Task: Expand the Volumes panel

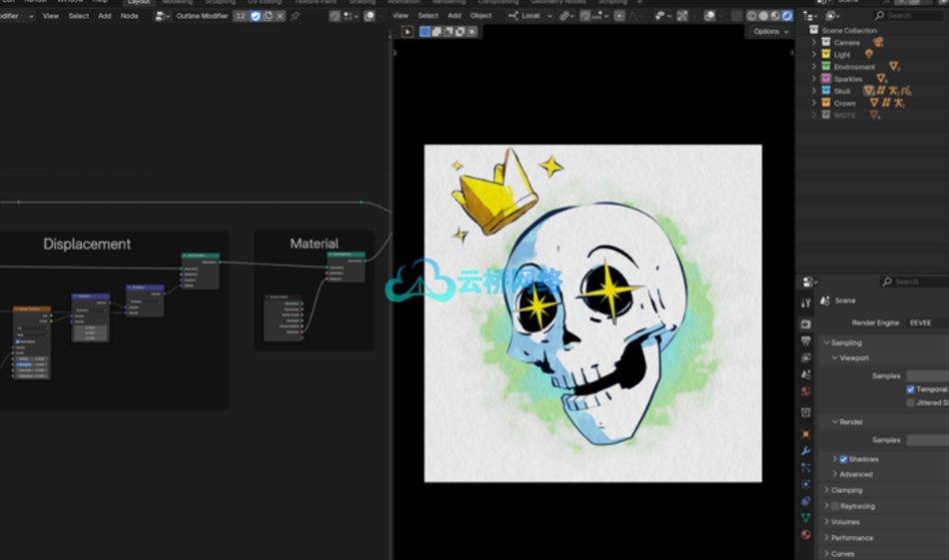Action: pos(827,521)
